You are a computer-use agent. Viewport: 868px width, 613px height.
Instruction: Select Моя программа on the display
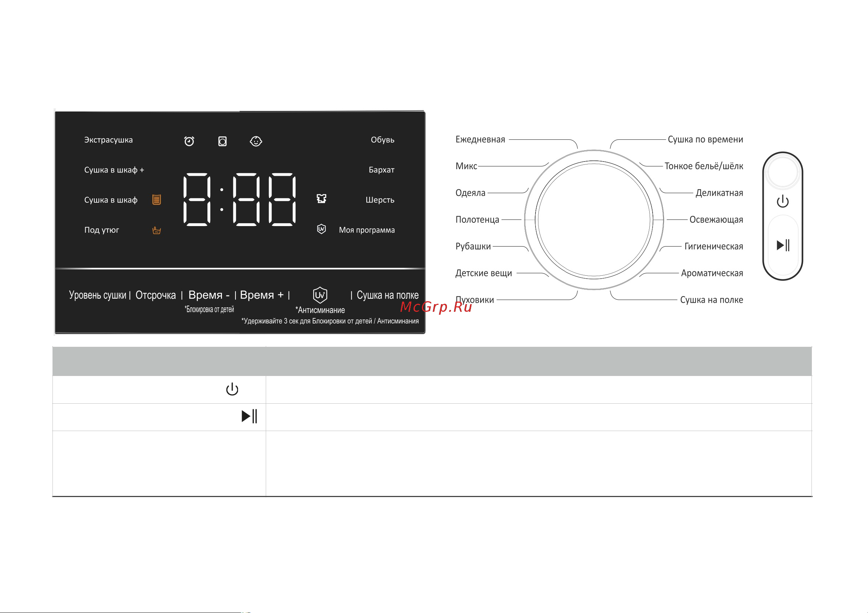(x=367, y=230)
